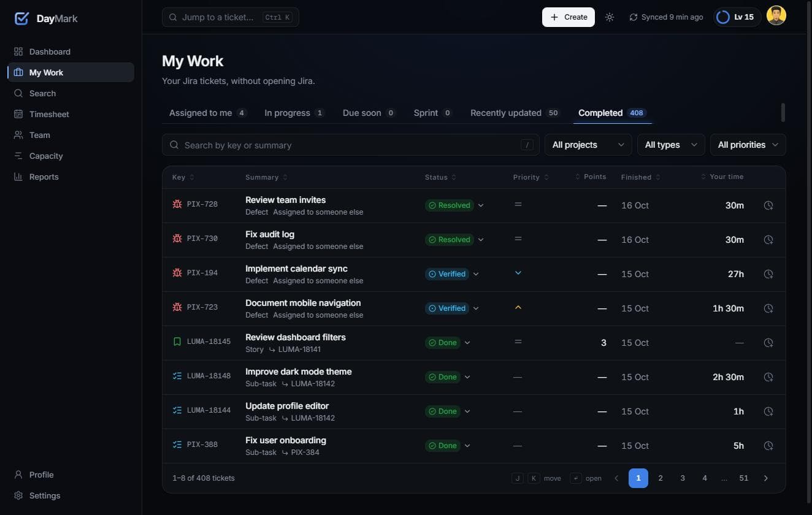Change the Resolved status of PIX-730
Viewport: 812px width, 515px height.
pos(454,240)
